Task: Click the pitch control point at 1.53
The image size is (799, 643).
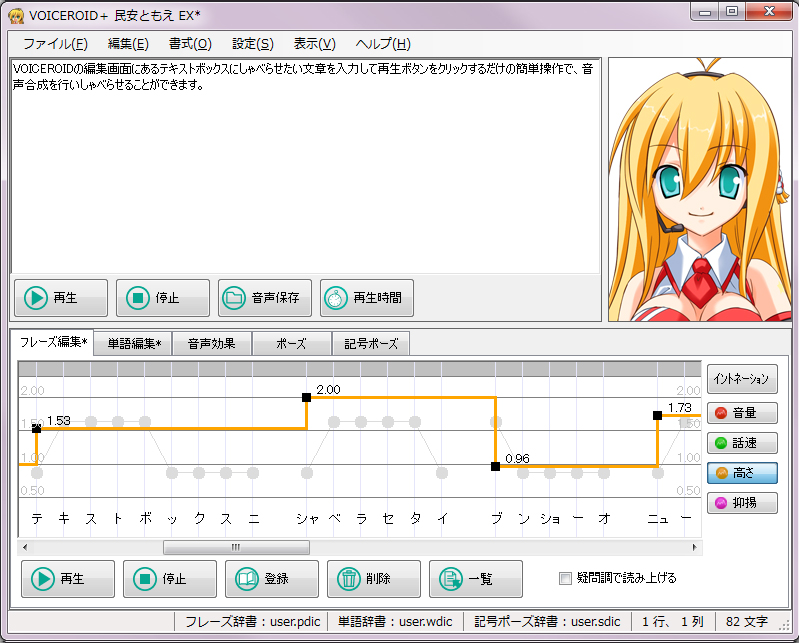Action: 37,429
